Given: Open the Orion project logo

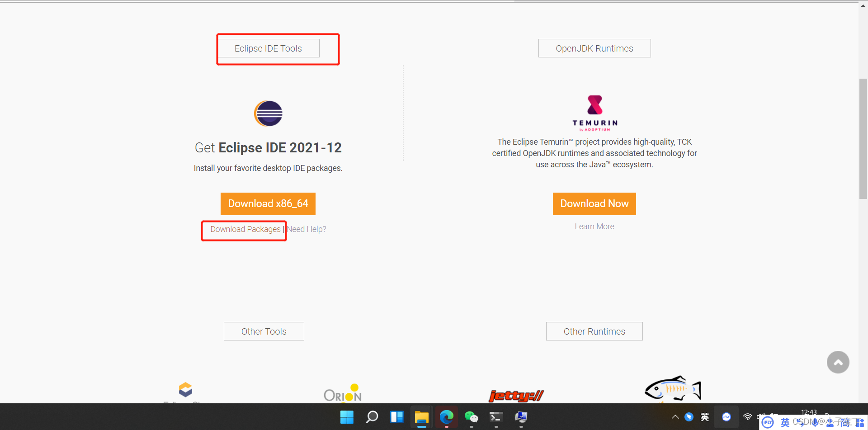Looking at the screenshot, I should [x=343, y=393].
